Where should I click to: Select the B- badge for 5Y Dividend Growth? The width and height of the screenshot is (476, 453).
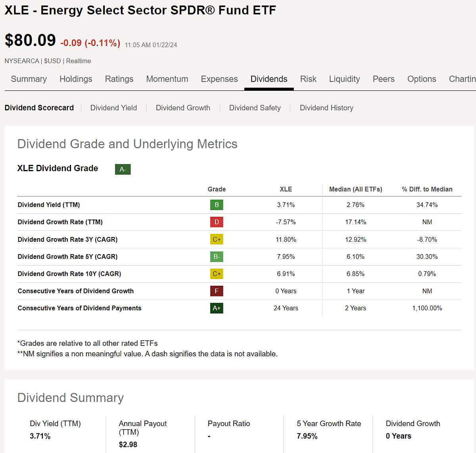217,256
